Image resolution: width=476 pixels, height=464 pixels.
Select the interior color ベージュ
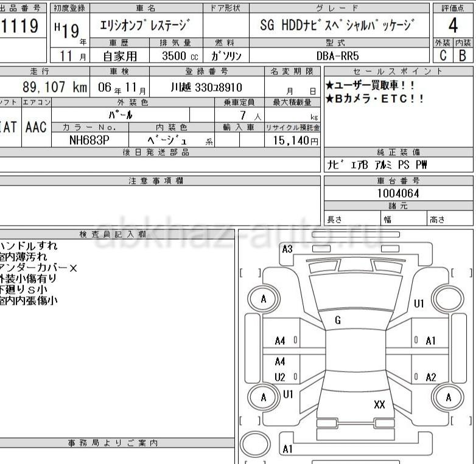(x=167, y=140)
